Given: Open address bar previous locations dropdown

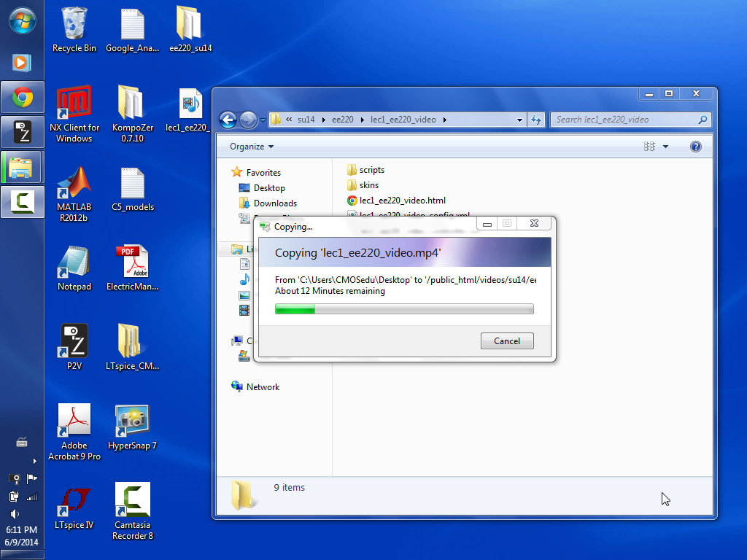Looking at the screenshot, I should coord(519,120).
